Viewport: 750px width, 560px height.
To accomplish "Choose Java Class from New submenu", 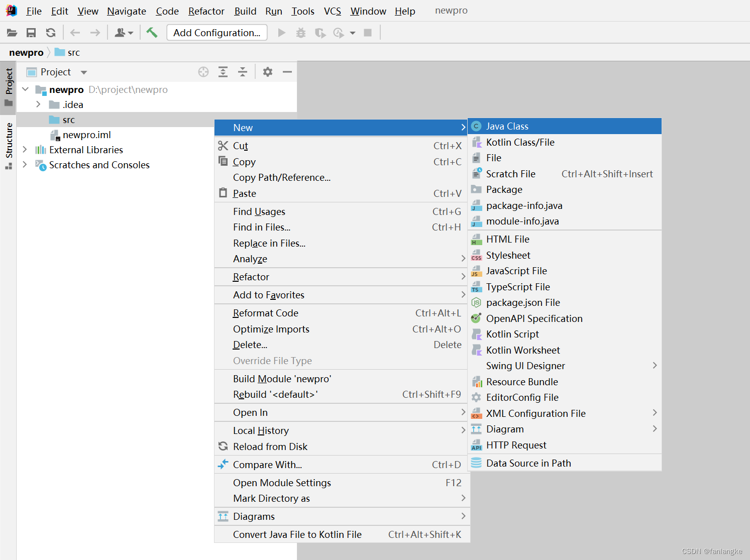I will pyautogui.click(x=565, y=126).
